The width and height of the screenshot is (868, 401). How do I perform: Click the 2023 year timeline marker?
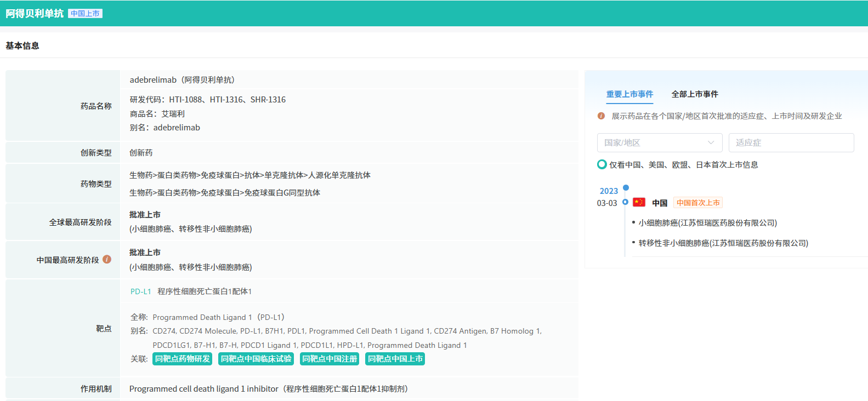[x=626, y=188]
